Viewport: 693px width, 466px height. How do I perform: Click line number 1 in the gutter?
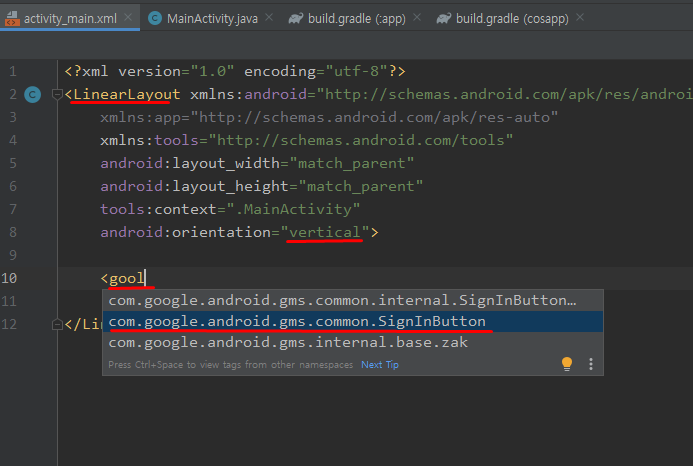pos(13,71)
